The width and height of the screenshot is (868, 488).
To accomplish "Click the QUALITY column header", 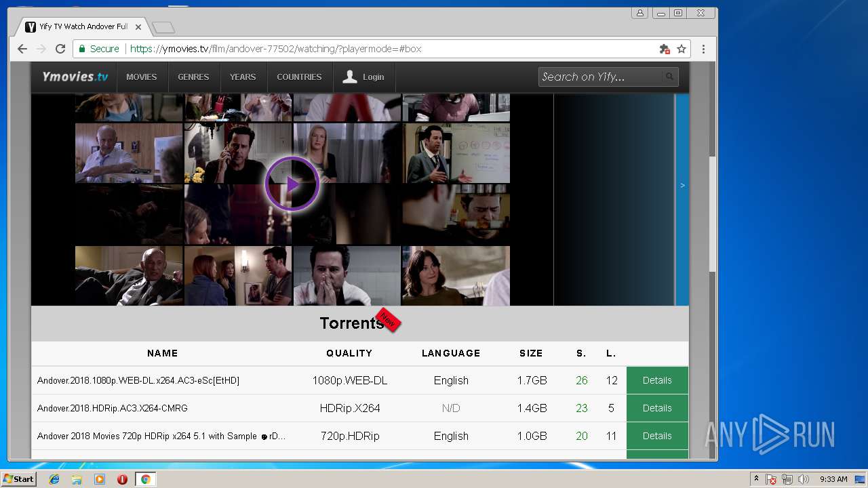I will [x=349, y=353].
